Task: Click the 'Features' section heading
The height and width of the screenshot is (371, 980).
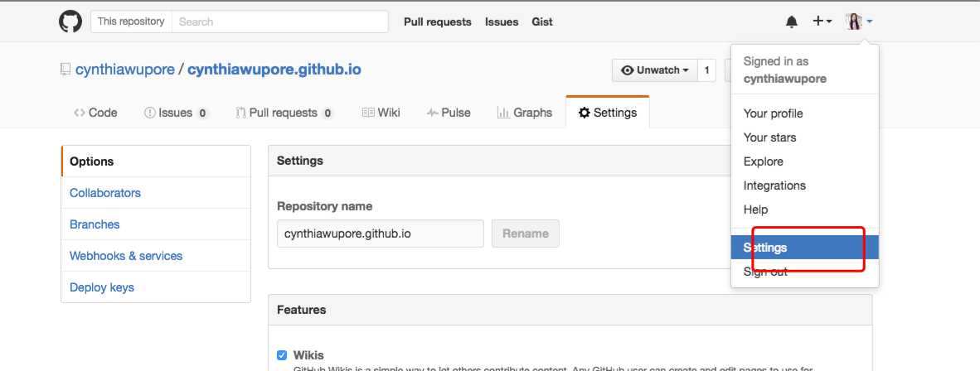Action: click(x=301, y=310)
